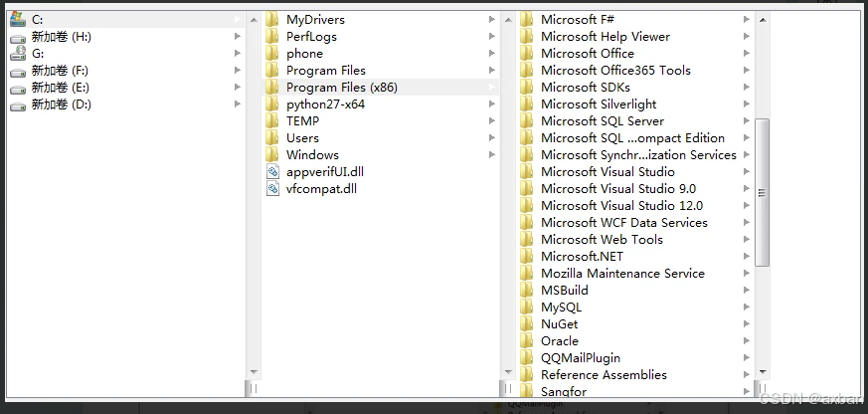This screenshot has width=868, height=414.
Task: Expand the arrow beside Mozilla Maintenance Service
Action: click(x=747, y=274)
